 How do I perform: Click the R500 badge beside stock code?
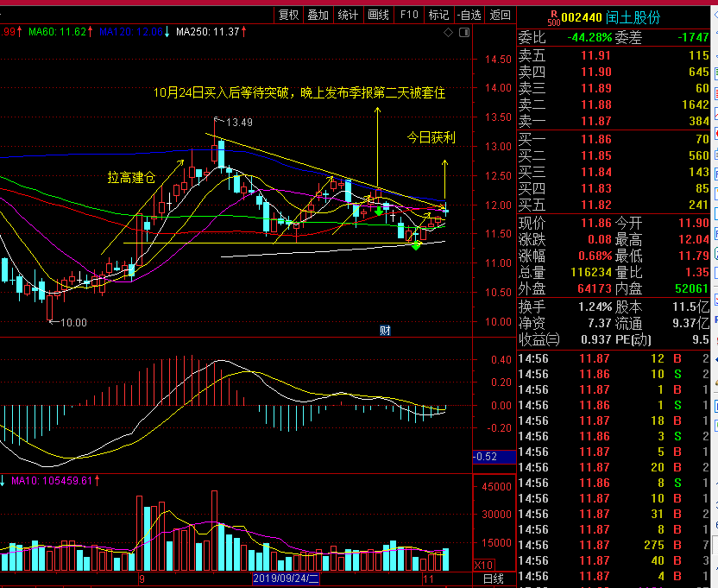(x=554, y=18)
